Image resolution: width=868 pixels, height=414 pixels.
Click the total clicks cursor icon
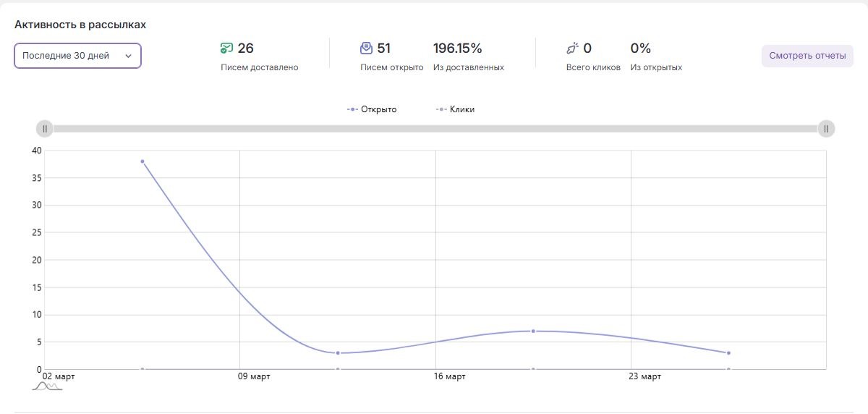coord(572,48)
